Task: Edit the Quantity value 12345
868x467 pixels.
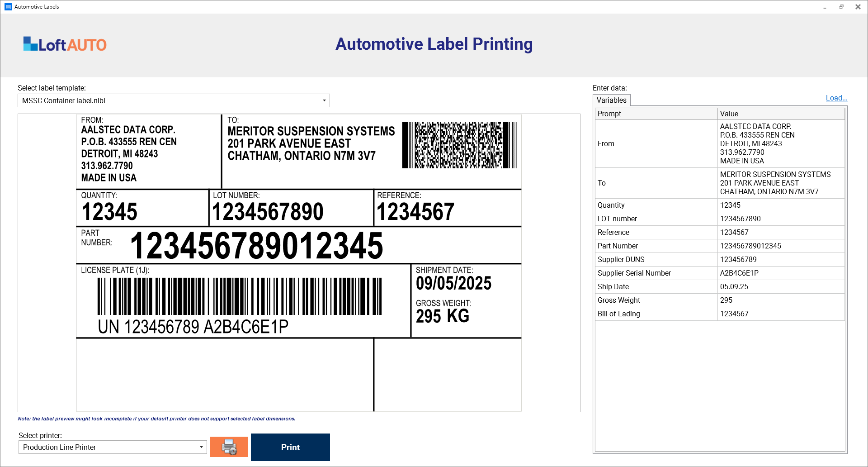Action: pos(781,205)
